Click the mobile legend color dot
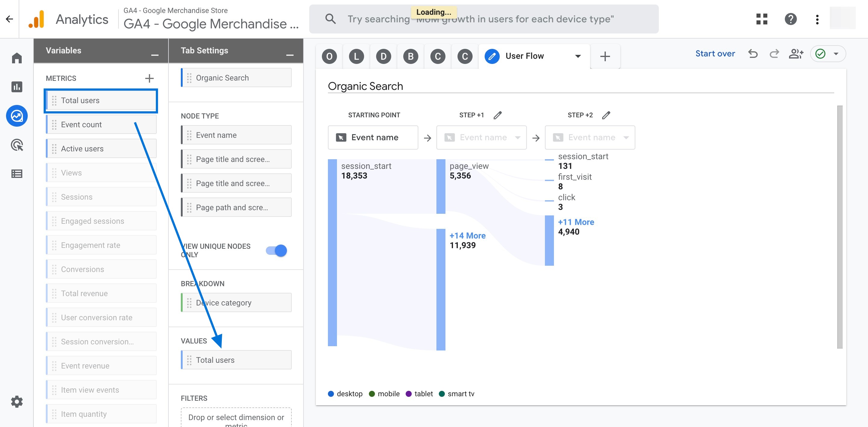Image resolution: width=868 pixels, height=427 pixels. [x=372, y=394]
